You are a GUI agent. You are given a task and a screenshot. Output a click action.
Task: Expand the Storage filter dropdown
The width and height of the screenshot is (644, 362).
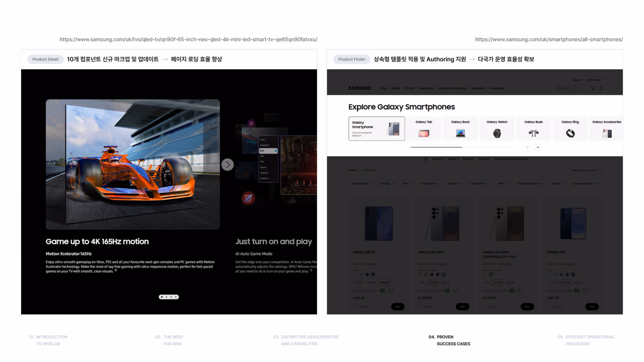(x=387, y=184)
